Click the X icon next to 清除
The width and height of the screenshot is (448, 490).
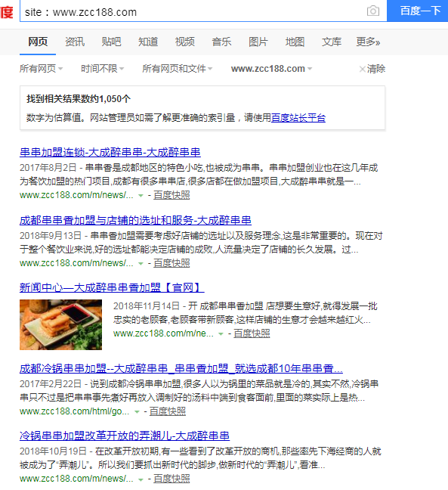(362, 69)
